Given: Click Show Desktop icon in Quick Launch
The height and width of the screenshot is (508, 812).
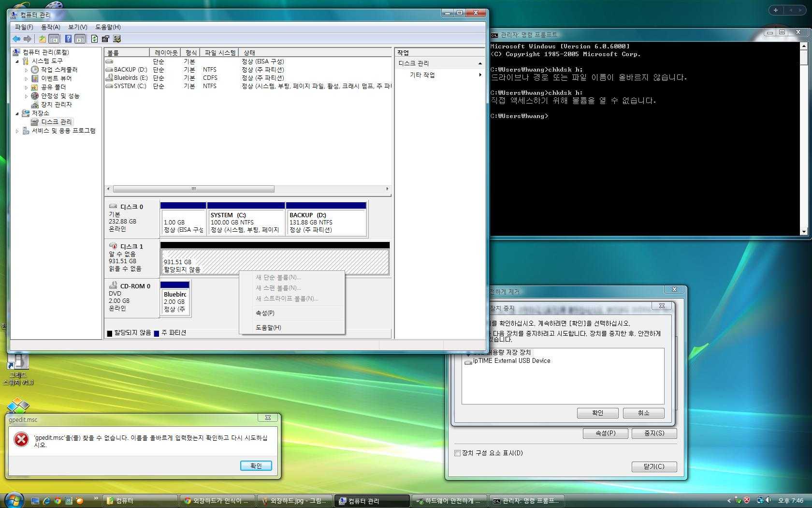Looking at the screenshot, I should tap(35, 501).
